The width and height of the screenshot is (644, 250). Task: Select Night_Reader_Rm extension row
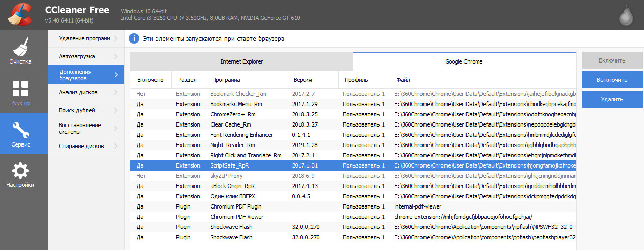click(x=353, y=145)
